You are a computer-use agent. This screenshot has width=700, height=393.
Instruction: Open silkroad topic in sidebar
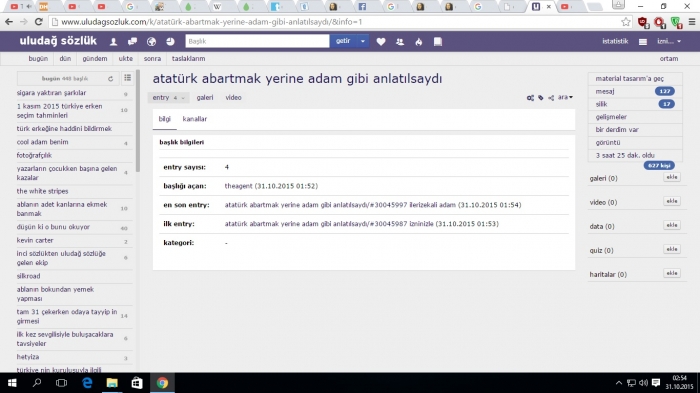pos(29,276)
